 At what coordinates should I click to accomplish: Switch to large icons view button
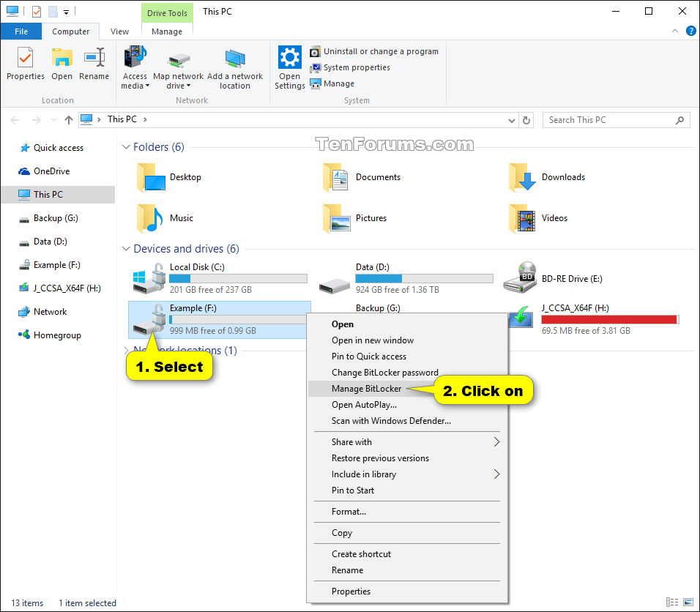(x=689, y=602)
